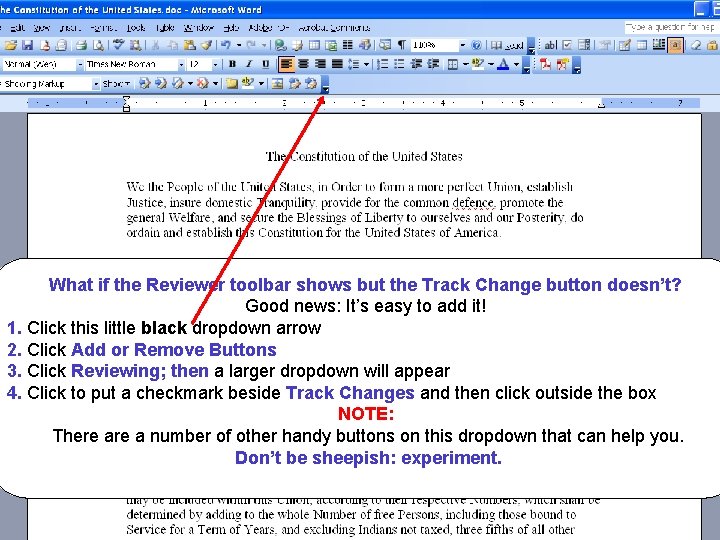Pick the Font Color button with blue A
The width and height of the screenshot is (720, 540).
503,64
